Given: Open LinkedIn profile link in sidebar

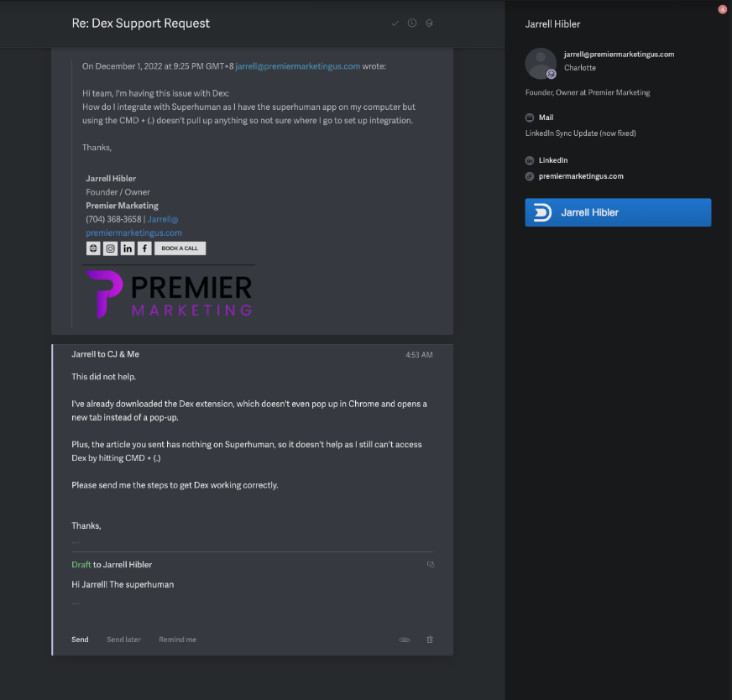Looking at the screenshot, I should click(x=553, y=160).
